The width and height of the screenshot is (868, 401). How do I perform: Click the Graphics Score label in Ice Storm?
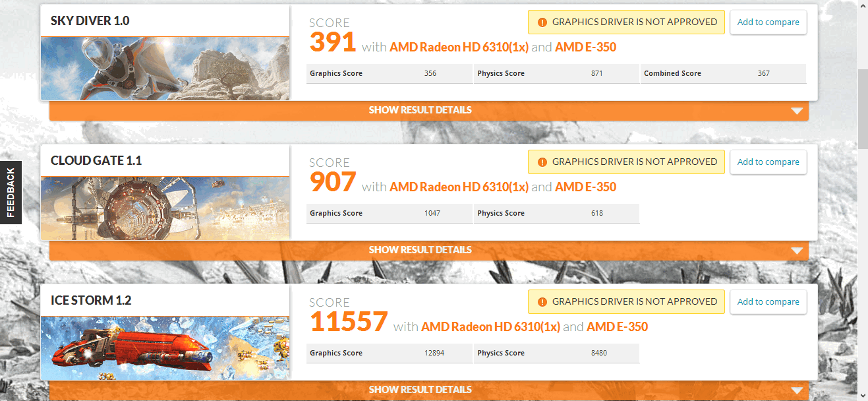tap(336, 354)
